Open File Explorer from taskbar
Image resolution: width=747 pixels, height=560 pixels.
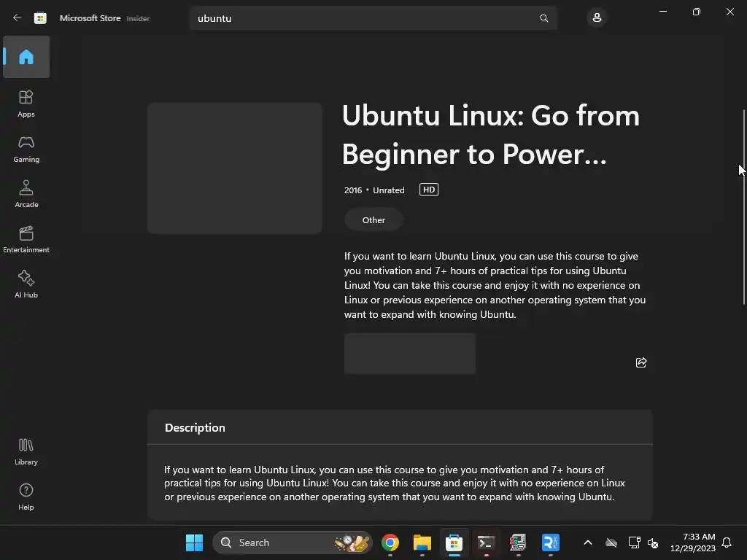click(x=422, y=542)
